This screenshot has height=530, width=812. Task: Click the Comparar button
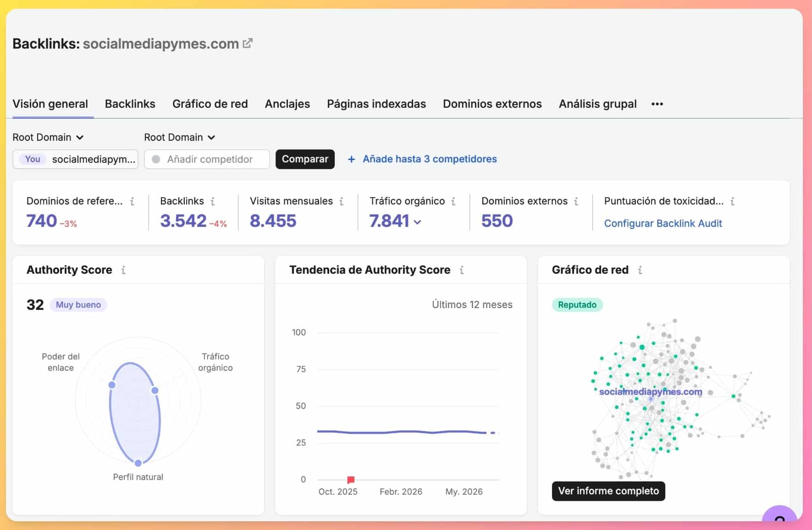305,159
